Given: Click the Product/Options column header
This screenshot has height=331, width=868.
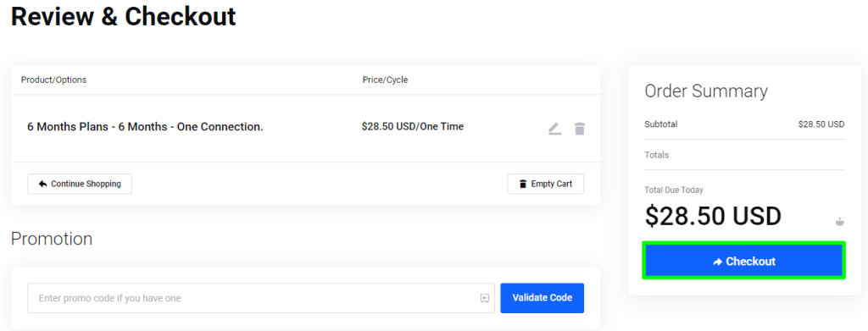Looking at the screenshot, I should (53, 80).
